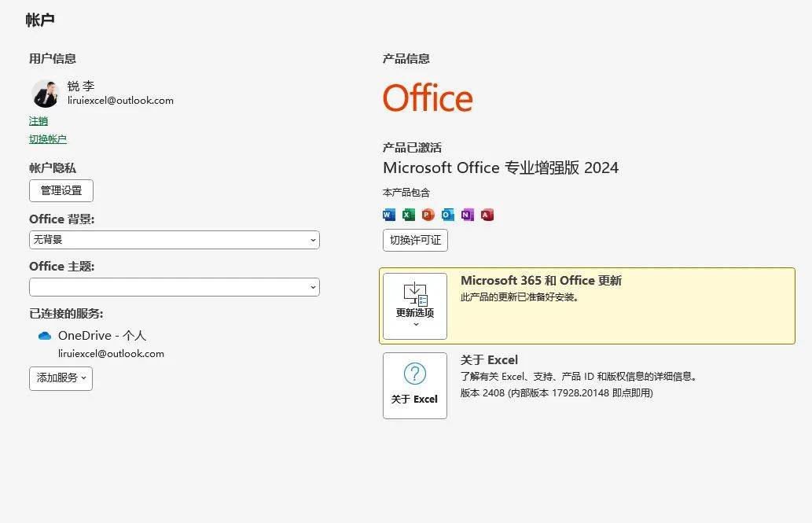Image resolution: width=812 pixels, height=523 pixels.
Task: Open the Office 背景 dropdown
Action: tap(175, 240)
